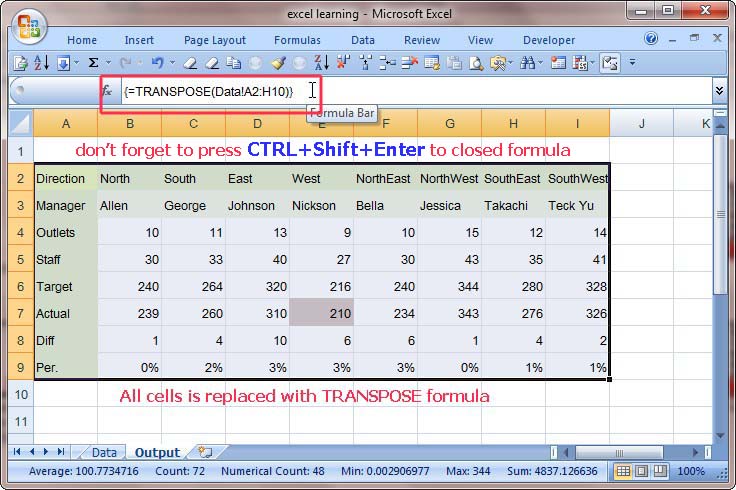Select column header J
736x490 pixels.
641,123
